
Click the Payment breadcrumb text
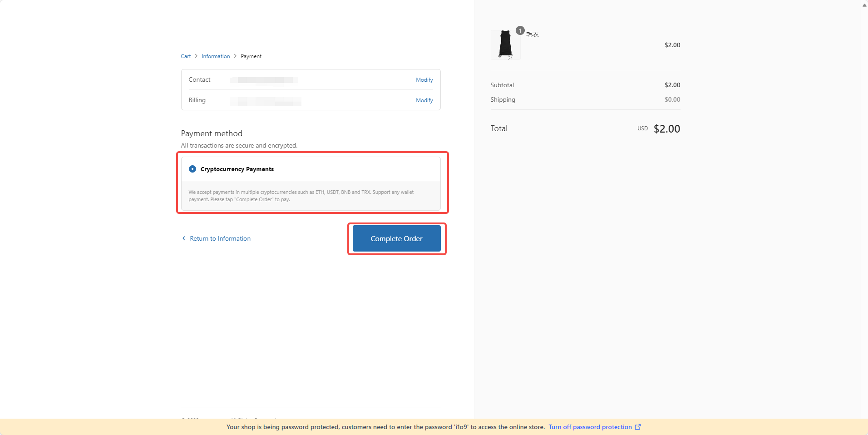click(251, 56)
